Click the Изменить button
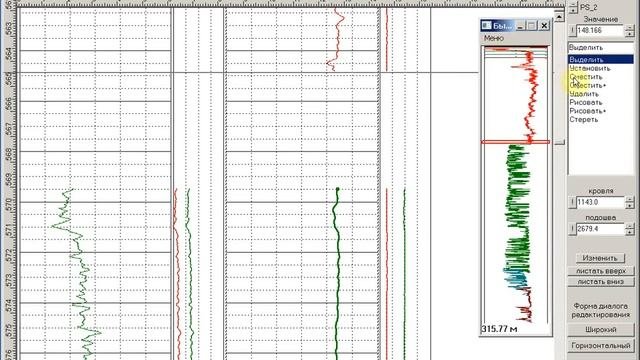 tap(600, 258)
